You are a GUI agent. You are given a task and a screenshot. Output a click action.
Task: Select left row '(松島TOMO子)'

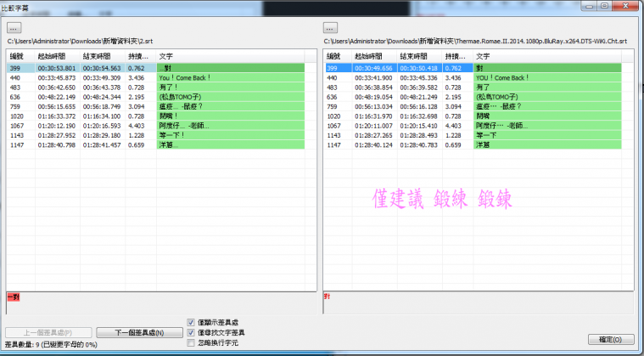[x=155, y=97]
